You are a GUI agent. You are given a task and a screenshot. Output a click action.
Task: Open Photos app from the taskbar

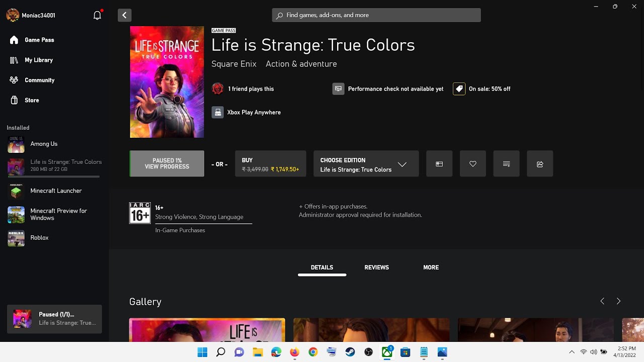click(442, 352)
